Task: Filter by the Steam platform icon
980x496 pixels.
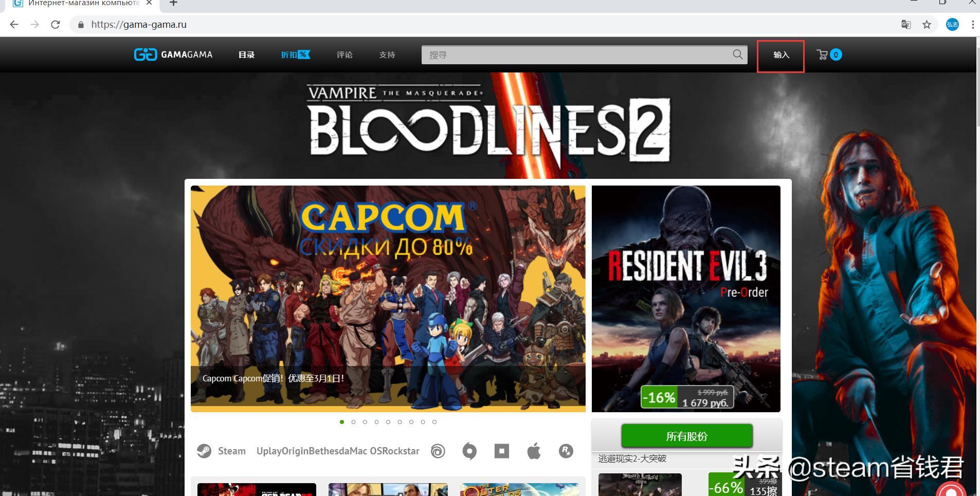Action: coord(204,451)
